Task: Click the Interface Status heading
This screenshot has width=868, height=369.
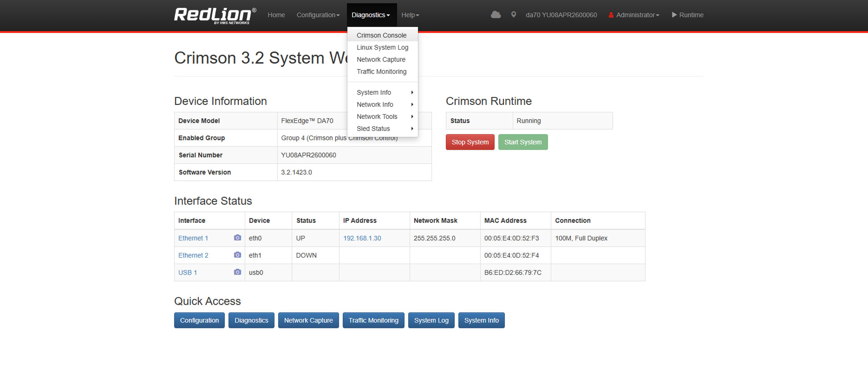Action: [x=213, y=201]
